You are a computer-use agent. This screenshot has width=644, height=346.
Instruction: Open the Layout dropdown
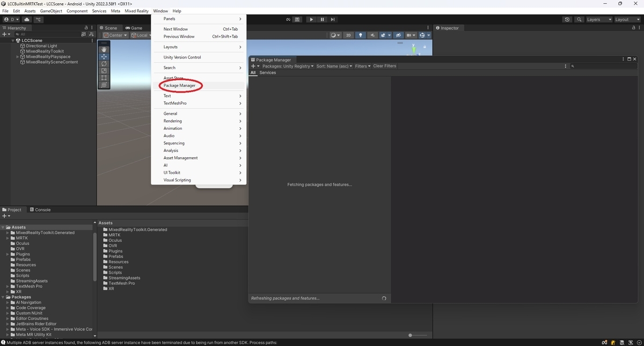point(627,19)
